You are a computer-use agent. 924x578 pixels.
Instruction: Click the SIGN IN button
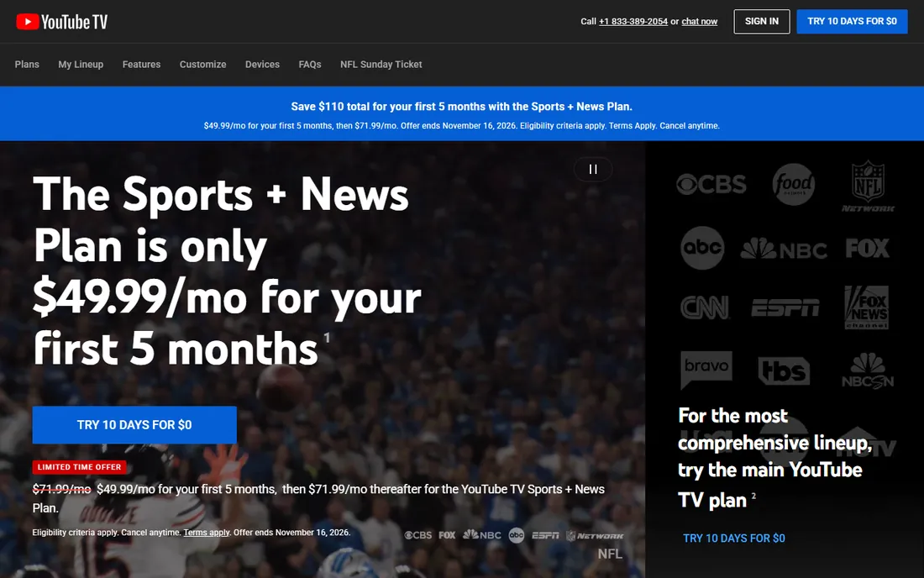click(x=761, y=21)
